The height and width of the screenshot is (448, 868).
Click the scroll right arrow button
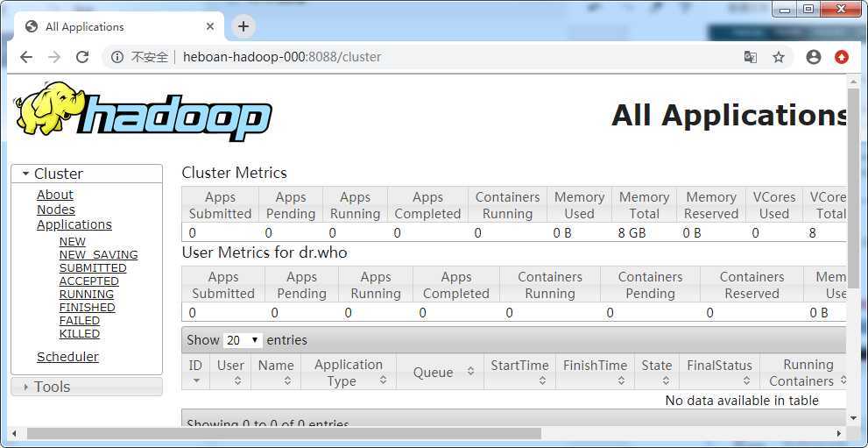click(840, 433)
